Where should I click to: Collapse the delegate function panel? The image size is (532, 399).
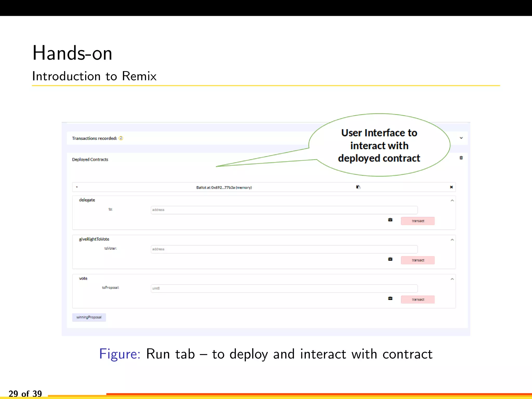point(452,201)
